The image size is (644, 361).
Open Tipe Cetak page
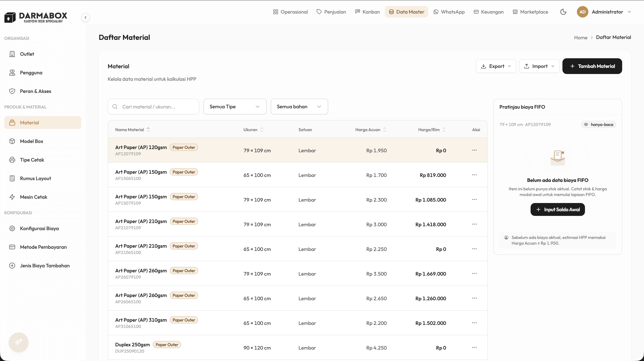tap(43, 160)
